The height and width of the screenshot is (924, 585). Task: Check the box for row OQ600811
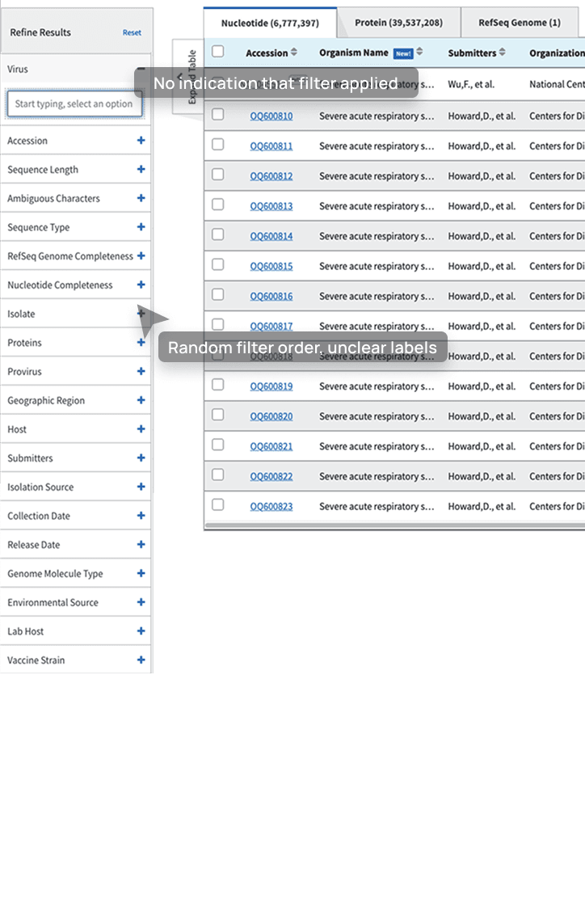click(x=218, y=145)
